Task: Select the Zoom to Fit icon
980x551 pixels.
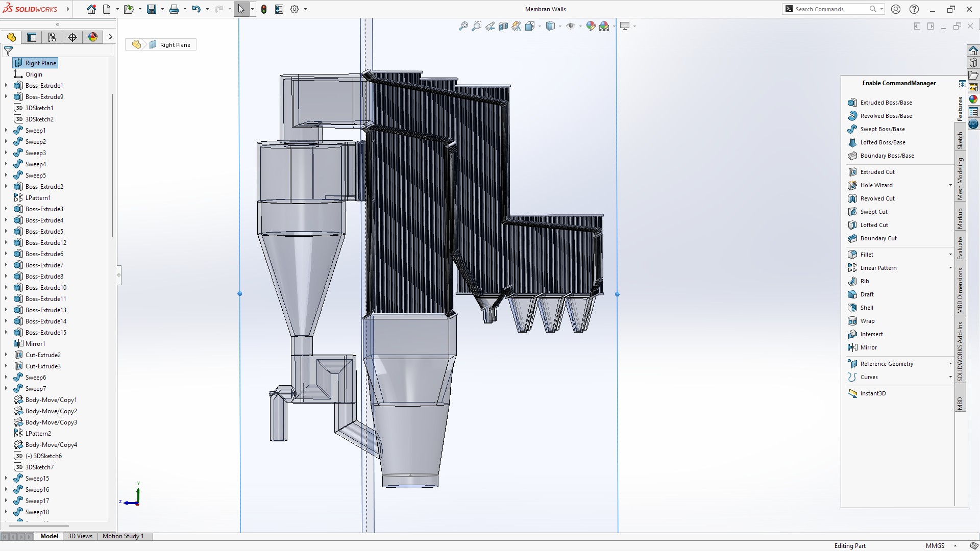Action: pos(463,26)
